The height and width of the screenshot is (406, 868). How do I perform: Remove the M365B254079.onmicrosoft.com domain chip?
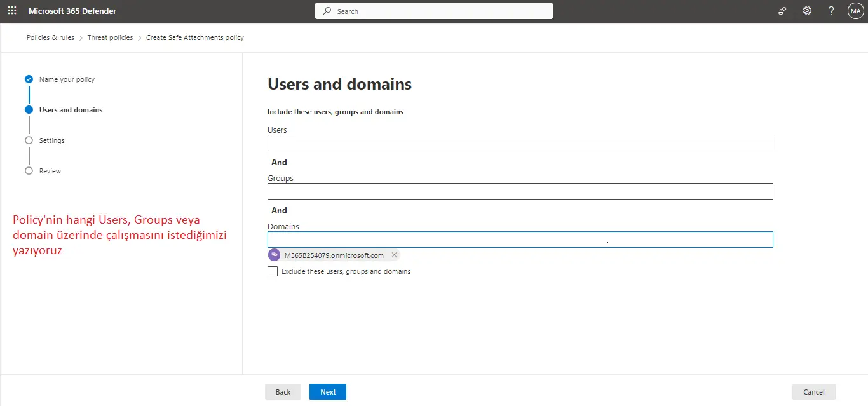(x=394, y=255)
